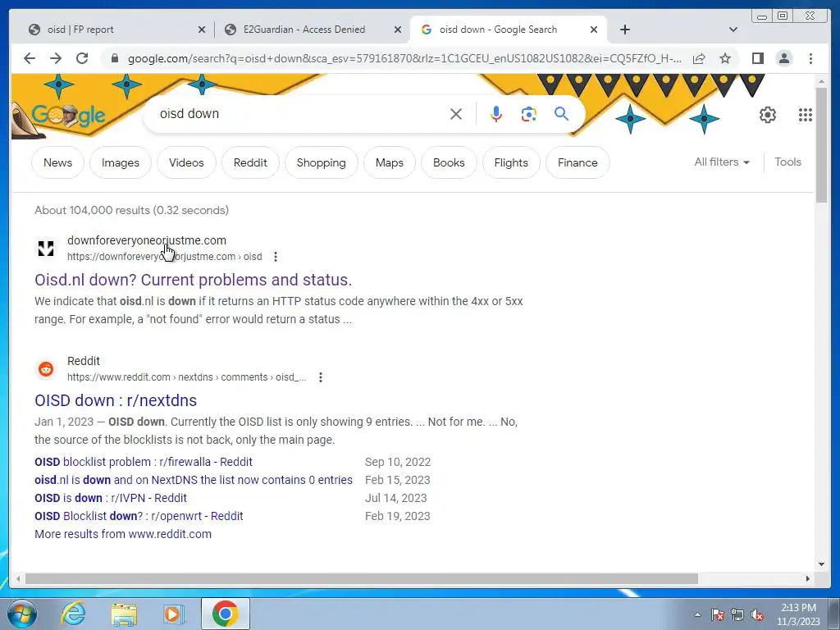The height and width of the screenshot is (630, 840).
Task: Click the address bar URL
Action: point(404,58)
